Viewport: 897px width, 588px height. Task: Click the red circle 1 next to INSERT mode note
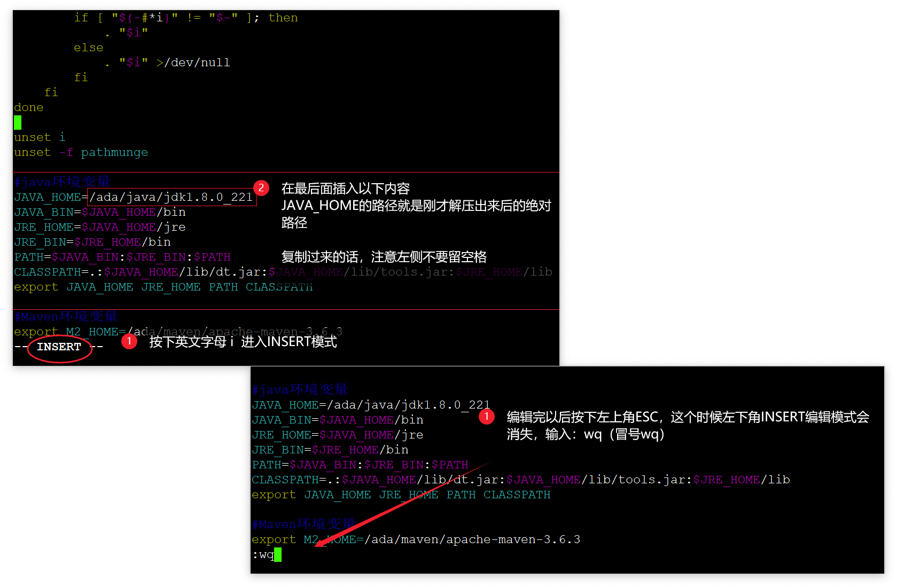(129, 341)
